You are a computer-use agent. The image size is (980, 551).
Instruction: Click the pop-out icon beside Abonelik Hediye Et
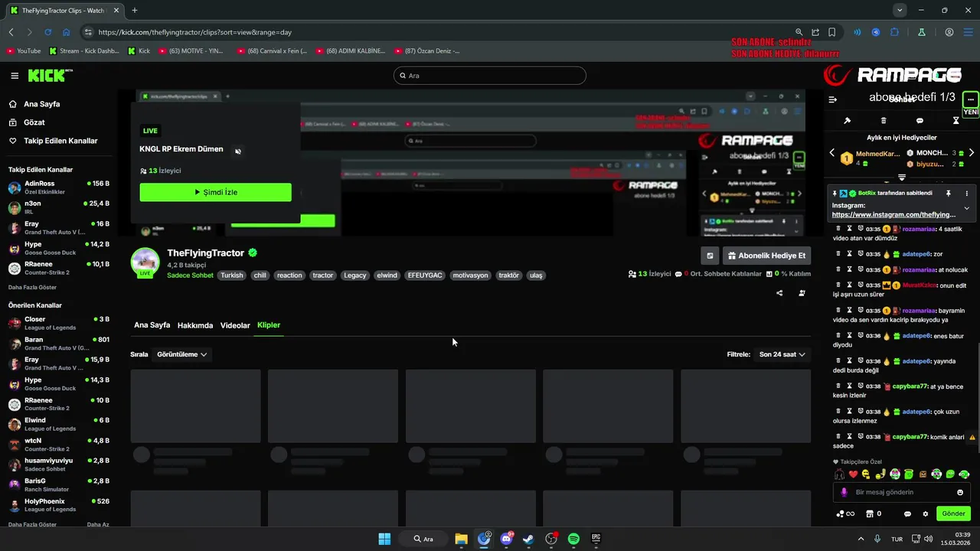(x=710, y=256)
